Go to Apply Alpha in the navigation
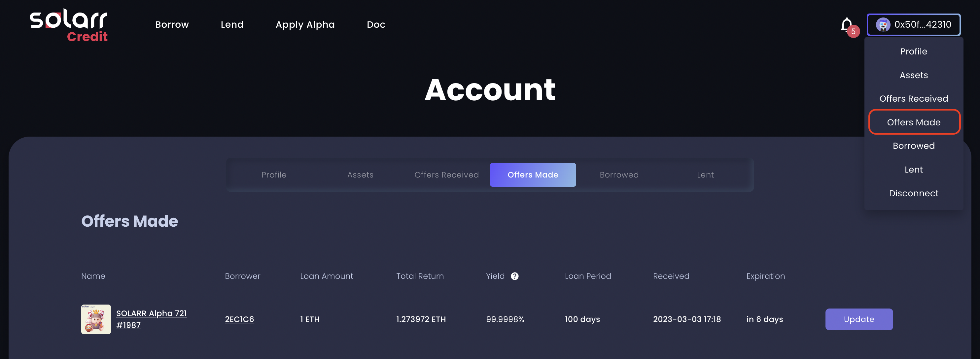 point(305,25)
